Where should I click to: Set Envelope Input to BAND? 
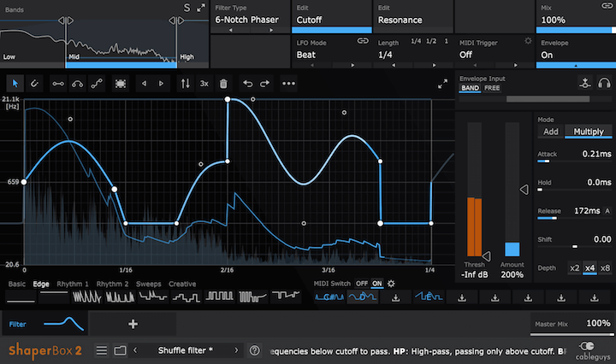coord(471,88)
